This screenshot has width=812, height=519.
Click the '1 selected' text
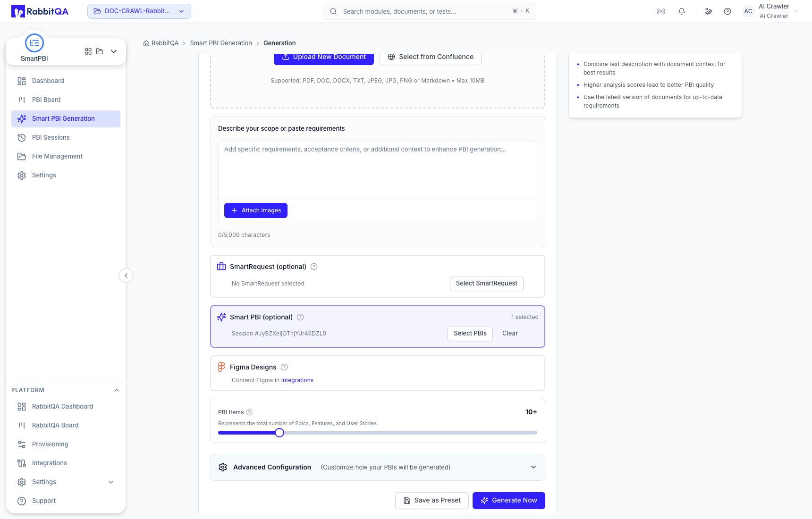point(525,317)
